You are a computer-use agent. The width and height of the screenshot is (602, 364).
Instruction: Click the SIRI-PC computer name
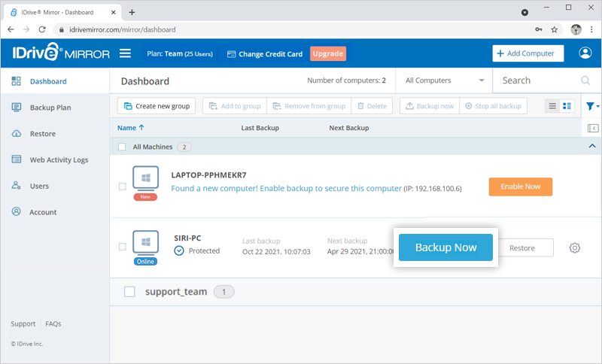187,238
